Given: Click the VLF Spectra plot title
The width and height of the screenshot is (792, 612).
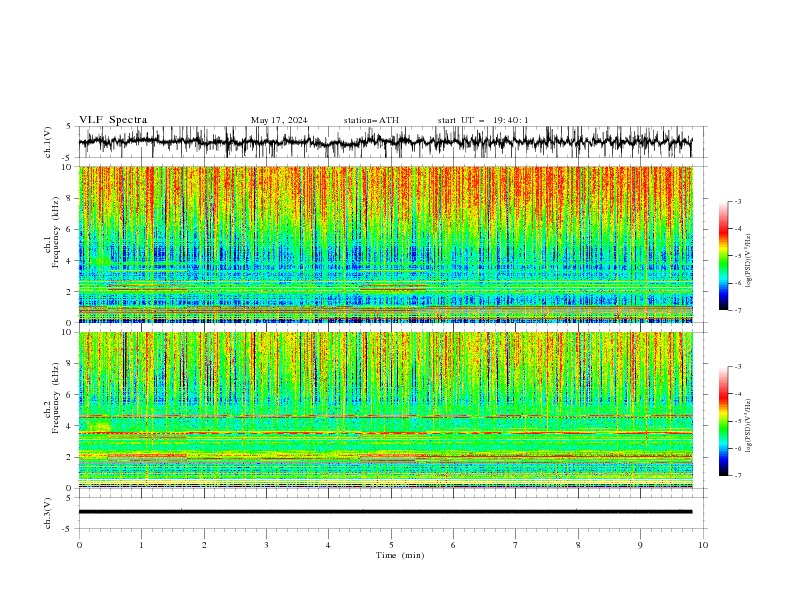Looking at the screenshot, I should [x=113, y=120].
